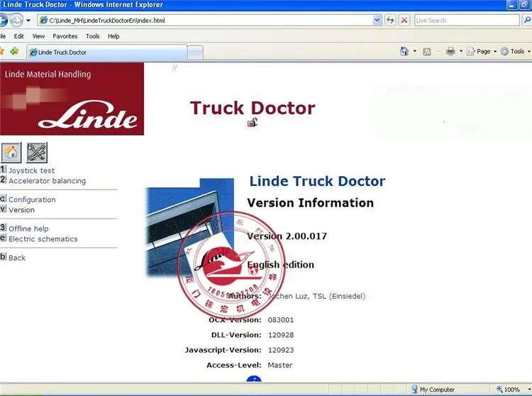The width and height of the screenshot is (532, 396).
Task: Open the Page dropdown menu
Action: (x=482, y=52)
